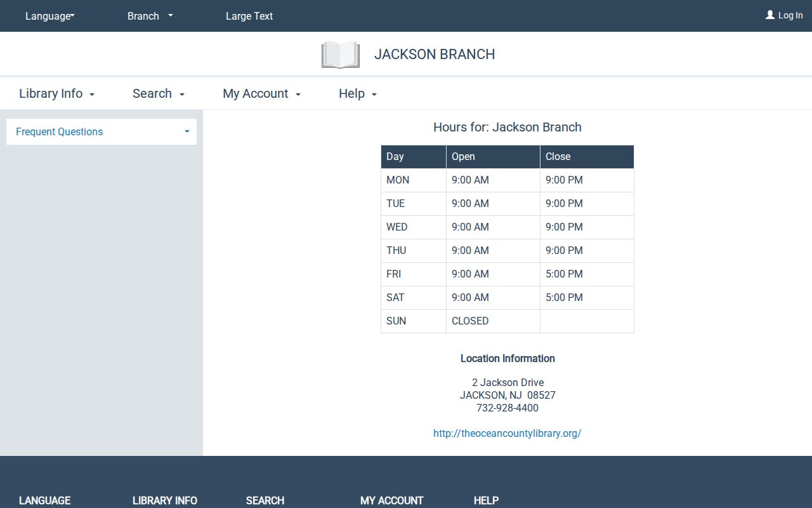Click the caret arrow on Frequent Questions

(x=187, y=131)
